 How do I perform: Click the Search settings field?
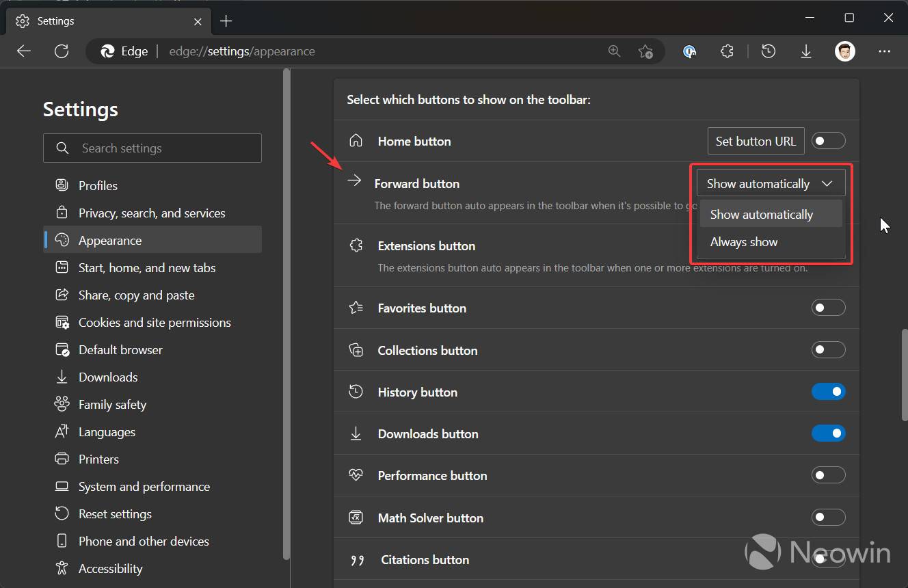pyautogui.click(x=152, y=148)
